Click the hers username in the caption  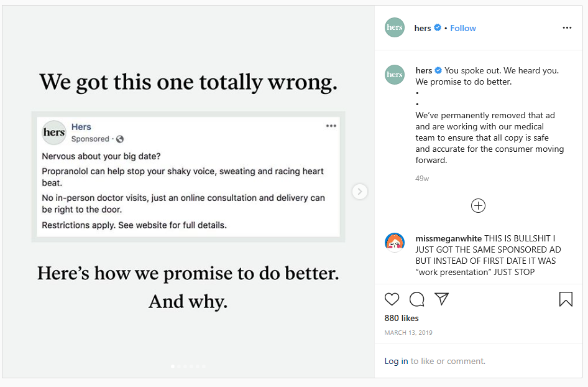click(x=423, y=70)
